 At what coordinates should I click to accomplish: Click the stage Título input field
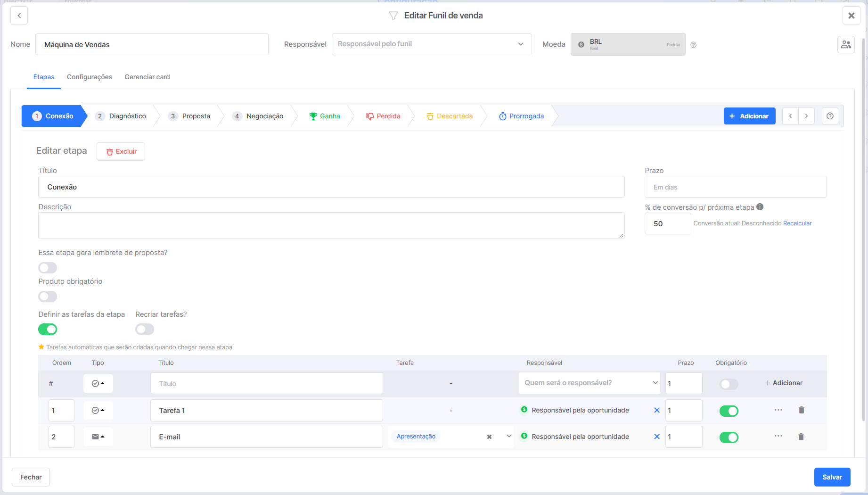click(331, 187)
